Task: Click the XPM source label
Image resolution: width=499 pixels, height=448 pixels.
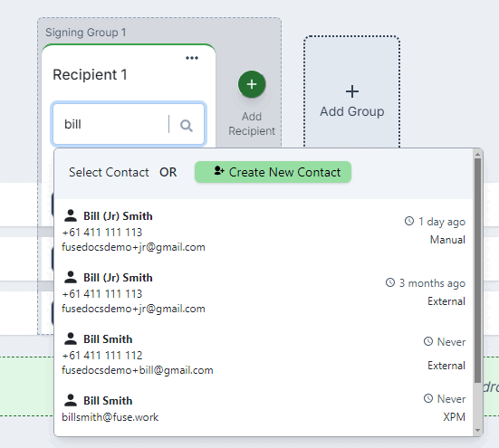Action: [454, 416]
